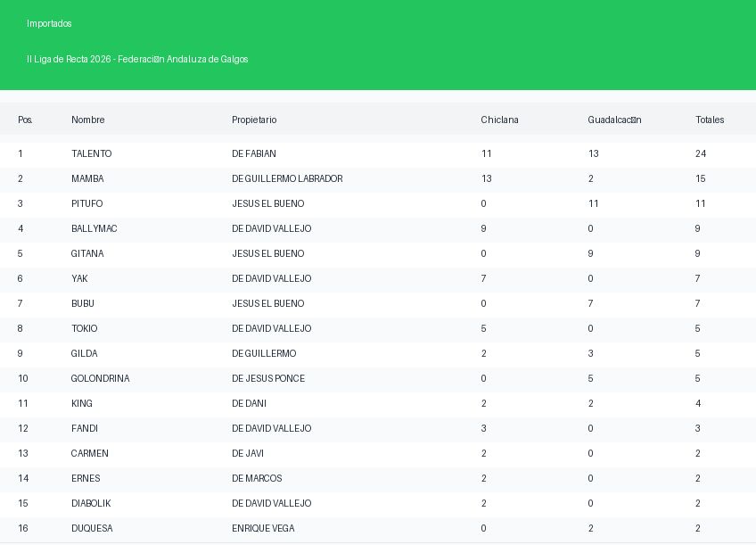This screenshot has width=756, height=545.
Task: Click the Totales column header
Action: 710,120
